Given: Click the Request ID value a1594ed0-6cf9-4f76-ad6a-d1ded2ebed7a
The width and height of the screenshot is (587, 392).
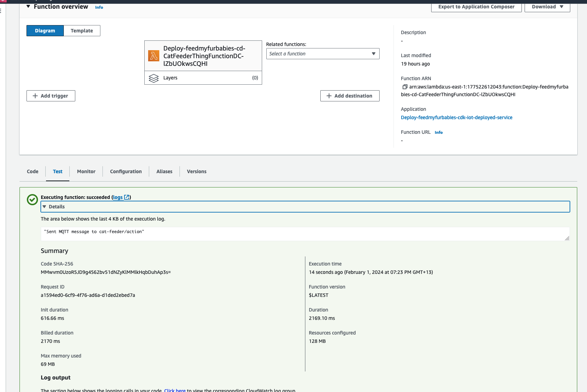Looking at the screenshot, I should pos(88,295).
